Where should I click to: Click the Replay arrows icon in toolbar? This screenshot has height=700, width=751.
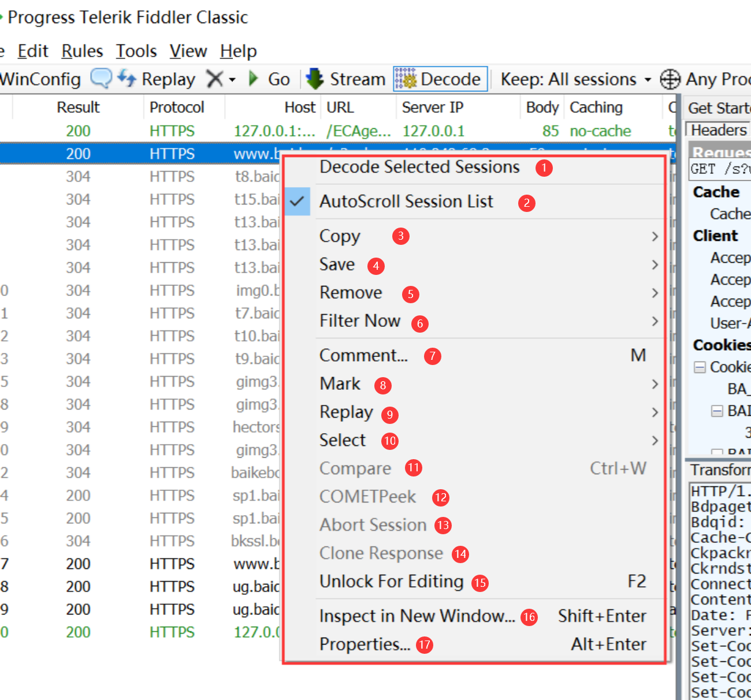coord(127,78)
